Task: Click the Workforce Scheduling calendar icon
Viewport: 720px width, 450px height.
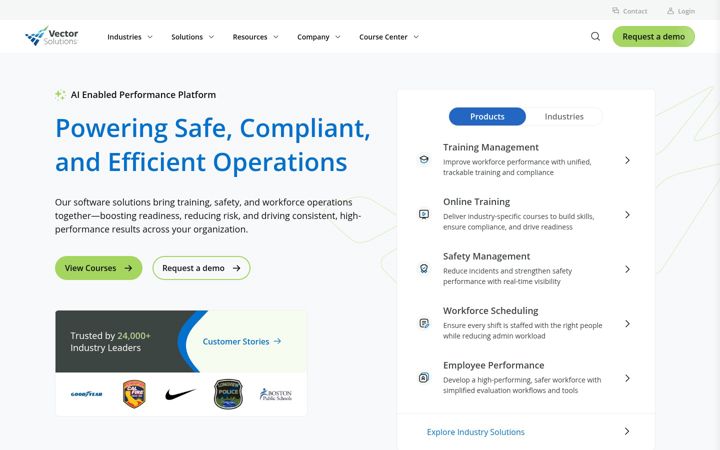Action: pyautogui.click(x=424, y=323)
